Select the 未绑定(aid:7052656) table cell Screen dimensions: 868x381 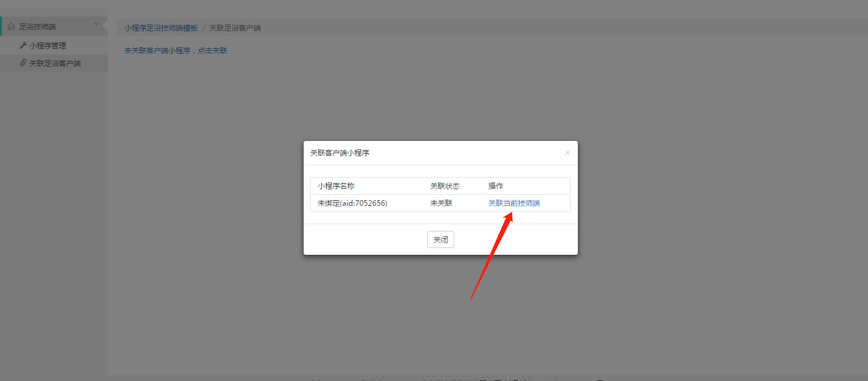pos(353,203)
